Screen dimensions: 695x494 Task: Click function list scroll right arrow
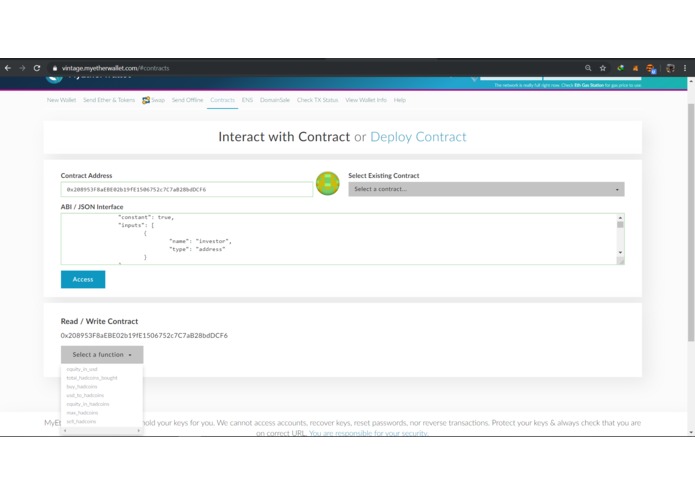[139, 431]
